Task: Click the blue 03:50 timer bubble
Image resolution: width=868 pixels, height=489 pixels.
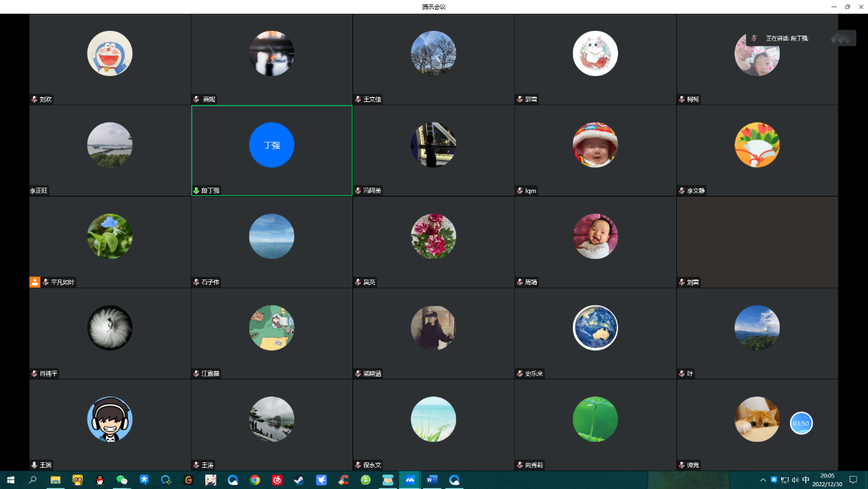Action: (x=801, y=423)
